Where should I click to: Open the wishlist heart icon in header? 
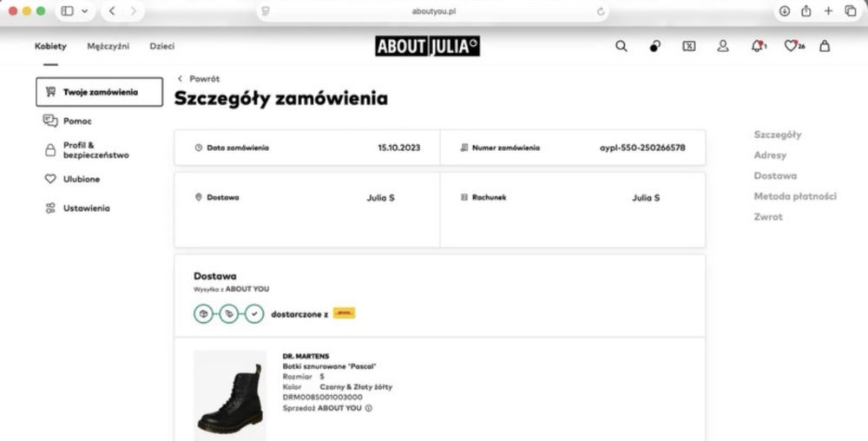tap(791, 47)
